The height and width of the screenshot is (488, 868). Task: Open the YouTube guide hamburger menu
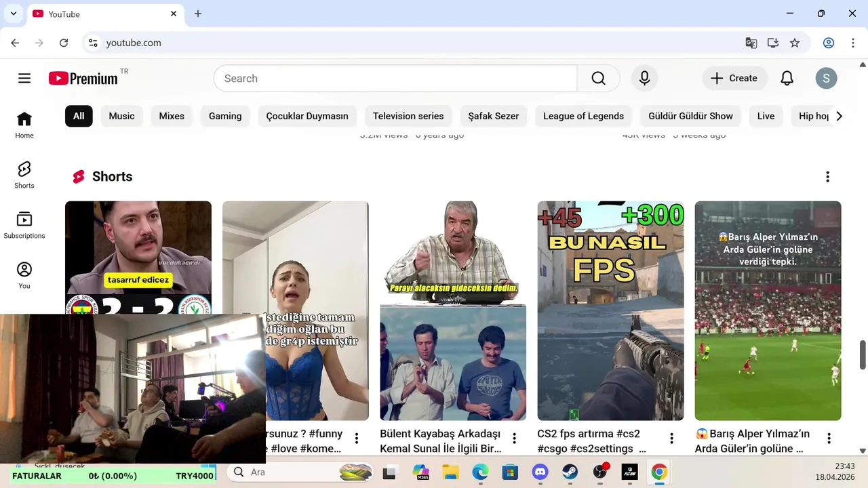(24, 79)
